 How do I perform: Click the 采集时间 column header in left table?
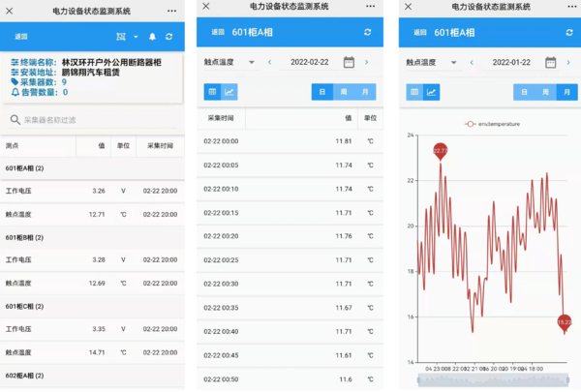160,145
